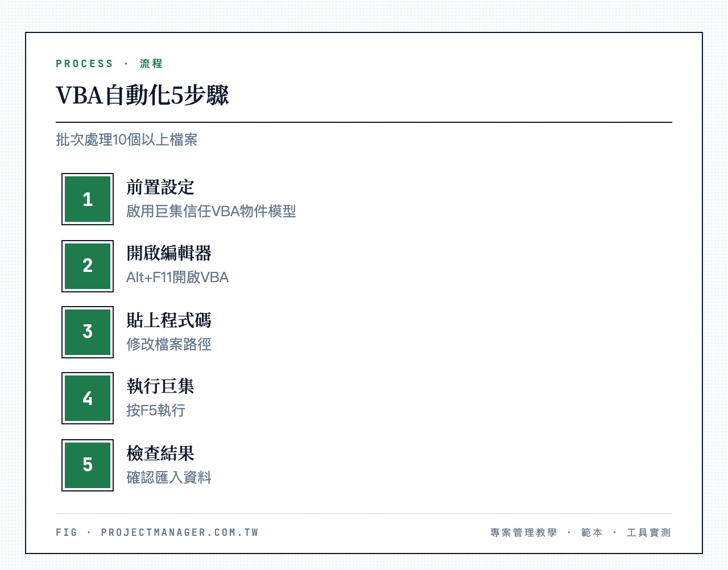Click the green step number 4 box
This screenshot has height=570, width=728.
88,398
